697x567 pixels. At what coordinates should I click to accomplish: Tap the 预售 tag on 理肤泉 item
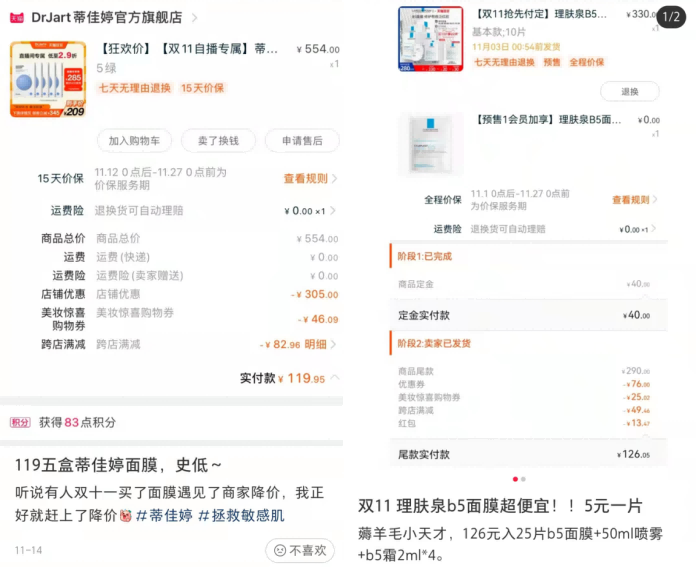[552, 62]
